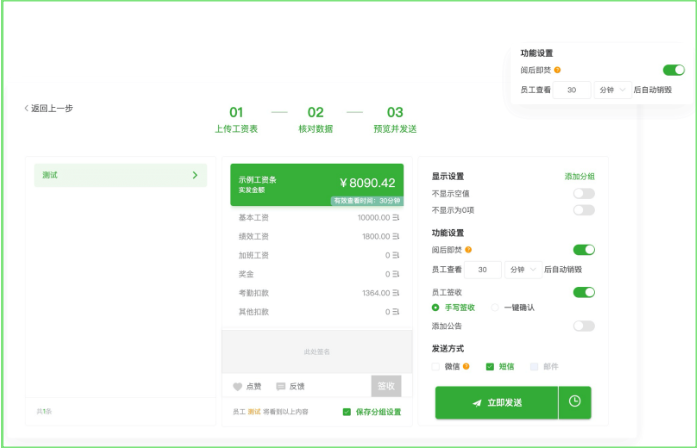The image size is (697, 448).
Task: Open the 分钟 unit dropdown in top popup card
Action: 613,90
